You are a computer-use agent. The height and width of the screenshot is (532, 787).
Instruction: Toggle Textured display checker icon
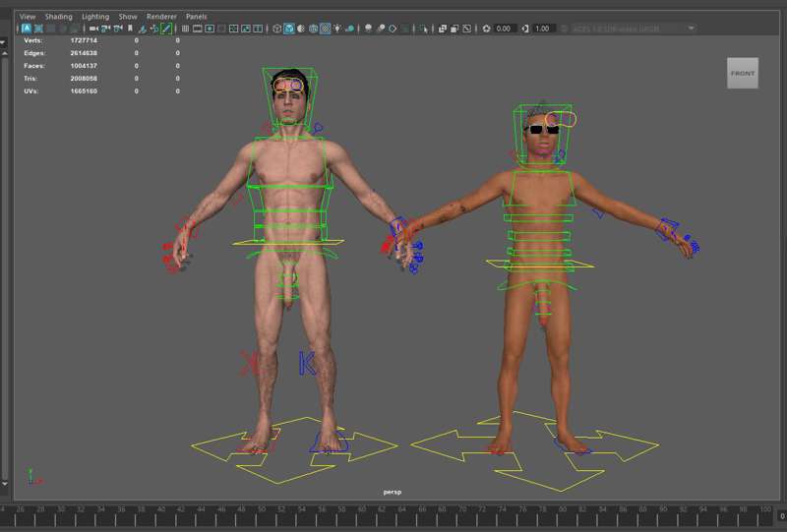326,29
